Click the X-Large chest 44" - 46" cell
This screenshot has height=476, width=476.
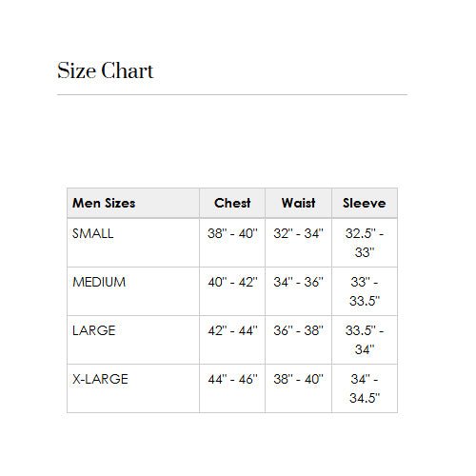232,388
